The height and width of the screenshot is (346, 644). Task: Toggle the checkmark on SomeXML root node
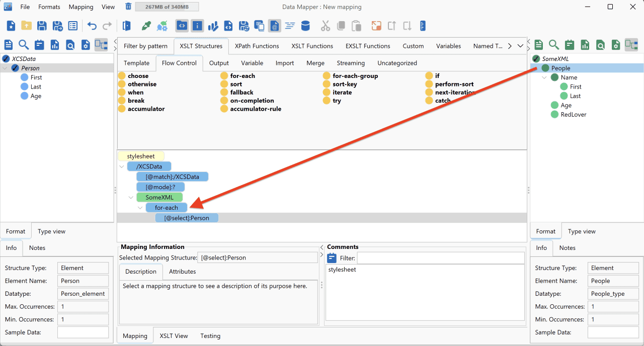click(536, 59)
